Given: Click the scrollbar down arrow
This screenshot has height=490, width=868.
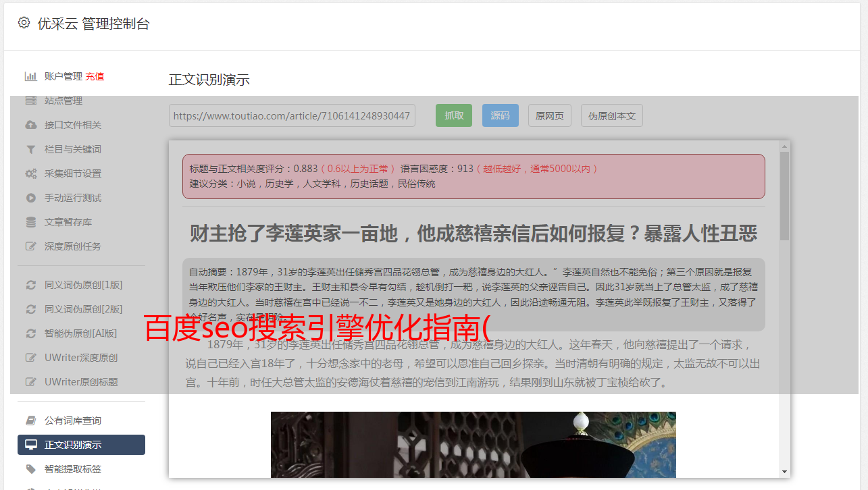Looking at the screenshot, I should 784,471.
